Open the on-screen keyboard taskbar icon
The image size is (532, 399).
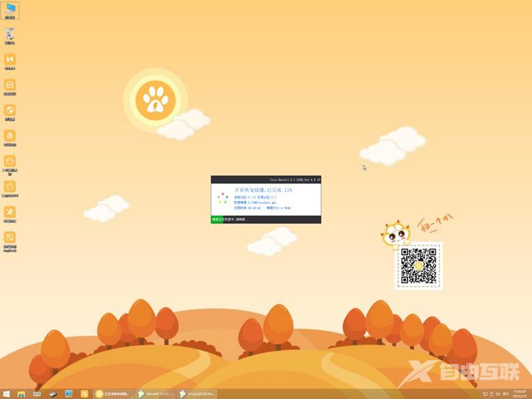pos(37,394)
